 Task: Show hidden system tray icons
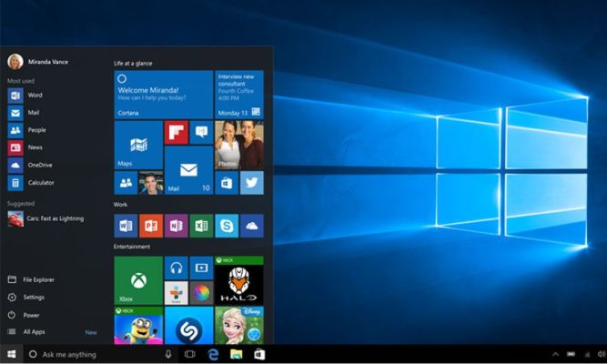click(x=555, y=353)
